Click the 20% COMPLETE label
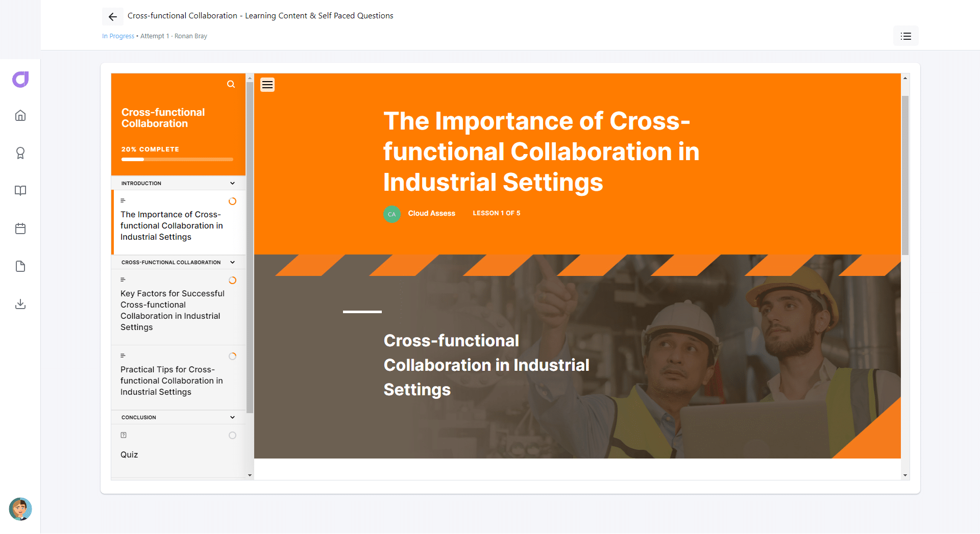 tap(150, 149)
